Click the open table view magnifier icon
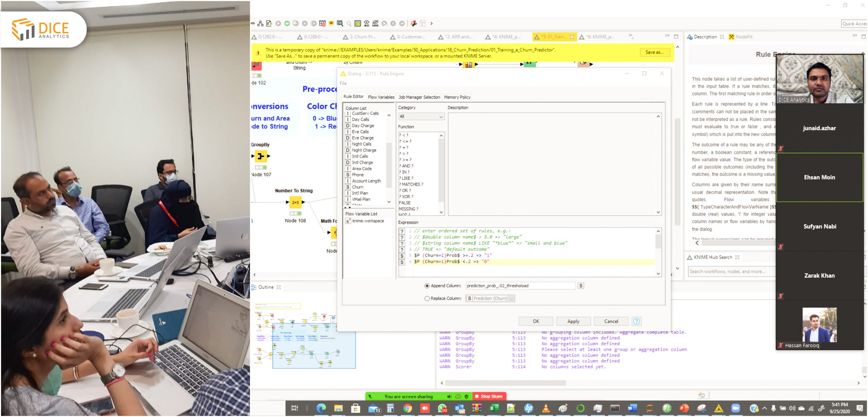 (340, 23)
